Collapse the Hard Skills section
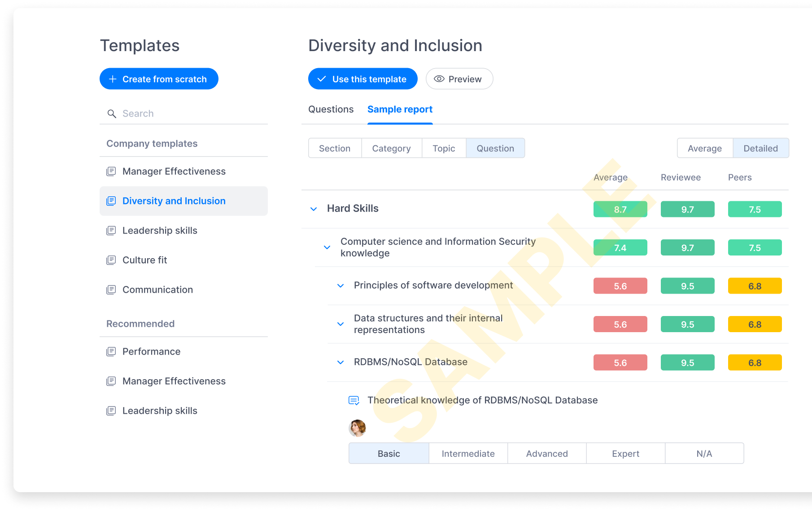This screenshot has width=812, height=511. tap(314, 209)
